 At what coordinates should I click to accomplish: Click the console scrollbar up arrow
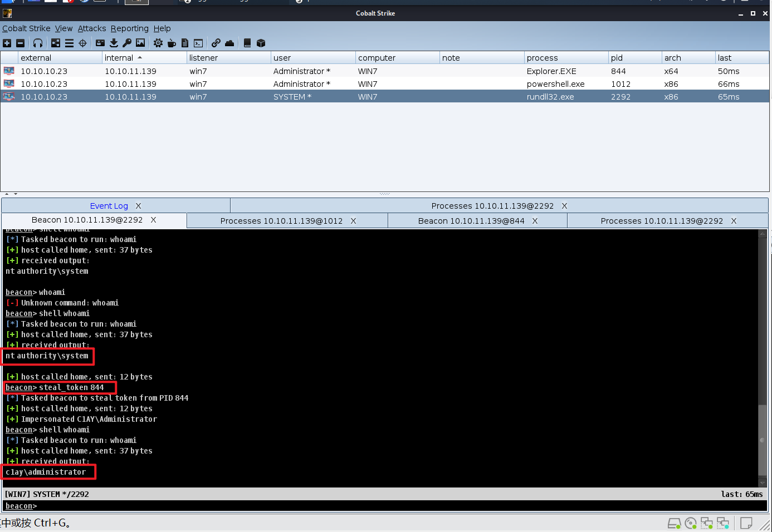point(762,234)
